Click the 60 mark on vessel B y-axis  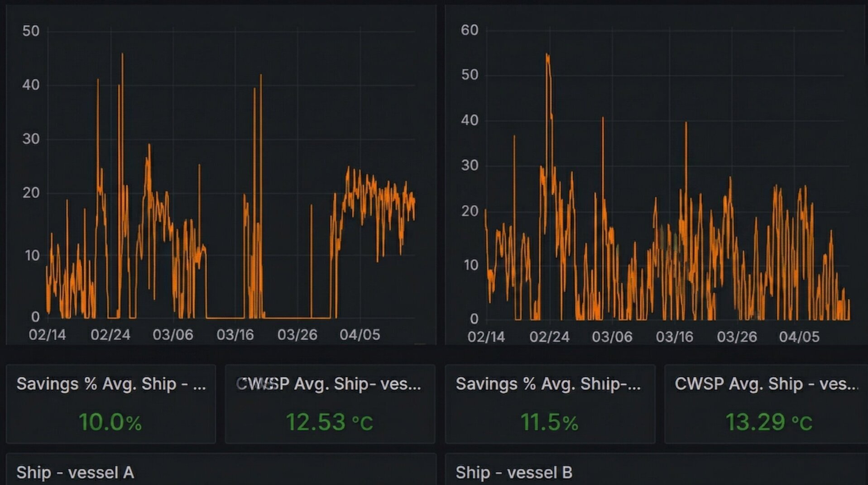point(469,30)
